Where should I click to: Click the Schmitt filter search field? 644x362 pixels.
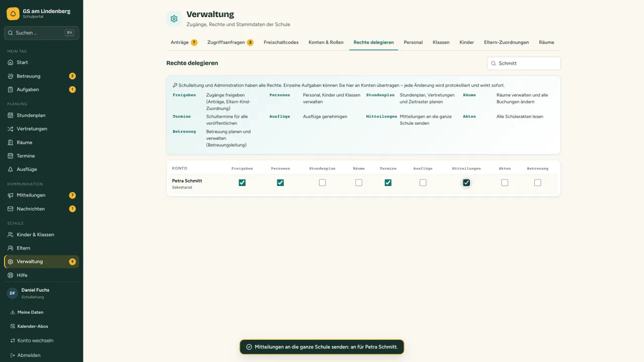524,63
